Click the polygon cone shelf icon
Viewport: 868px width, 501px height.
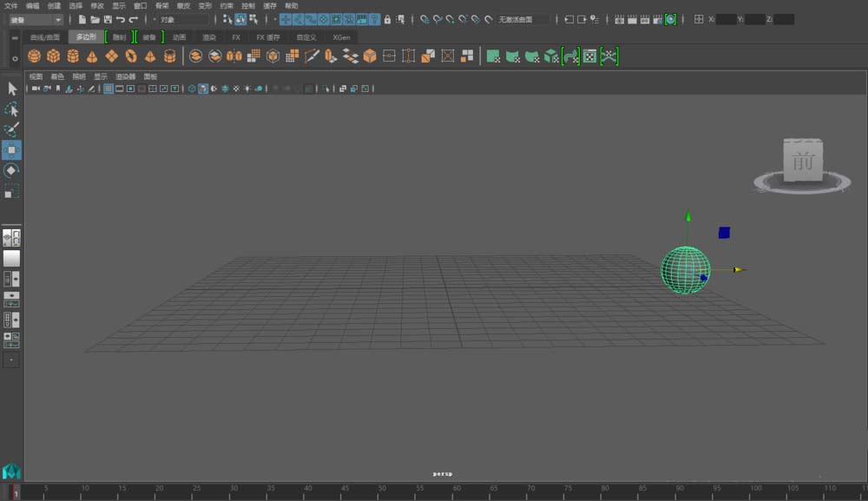point(92,56)
